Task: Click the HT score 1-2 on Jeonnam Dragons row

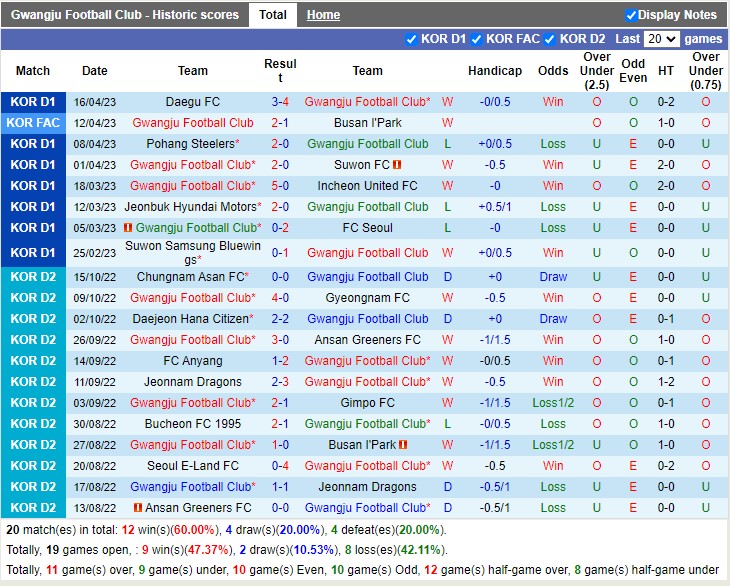Action: coord(666,382)
